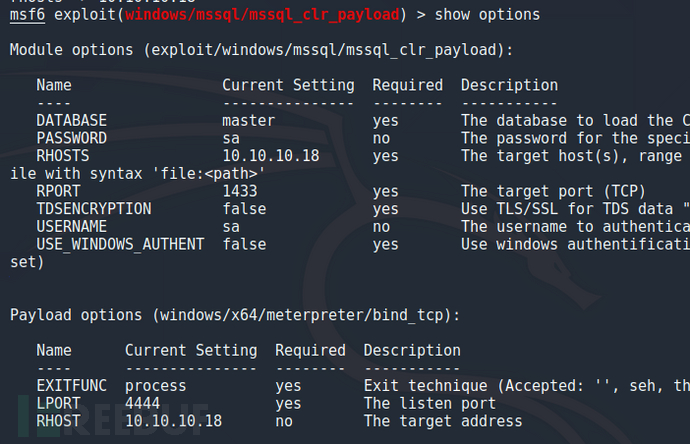The height and width of the screenshot is (444, 690).
Task: Select the USERNAME option name
Action: coord(71,227)
